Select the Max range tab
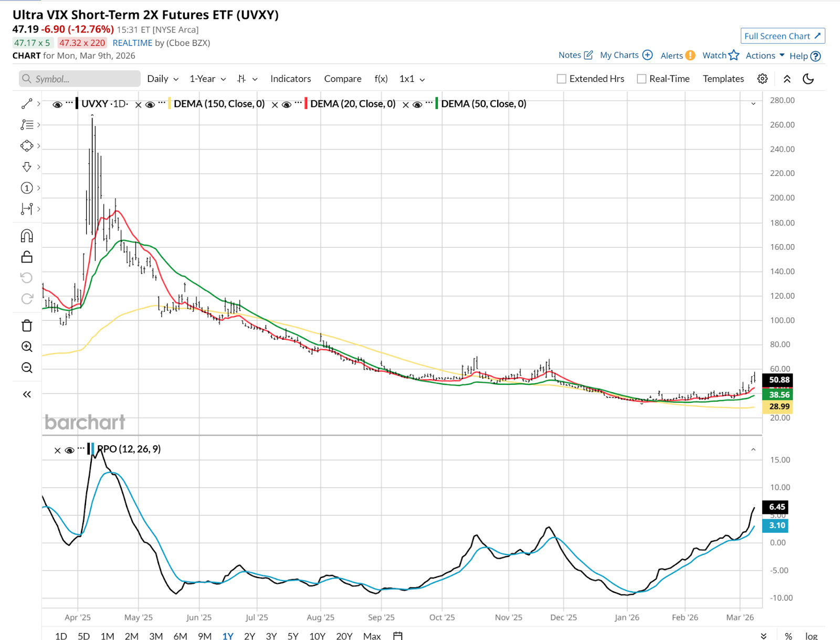This screenshot has height=640, width=840. point(372,636)
